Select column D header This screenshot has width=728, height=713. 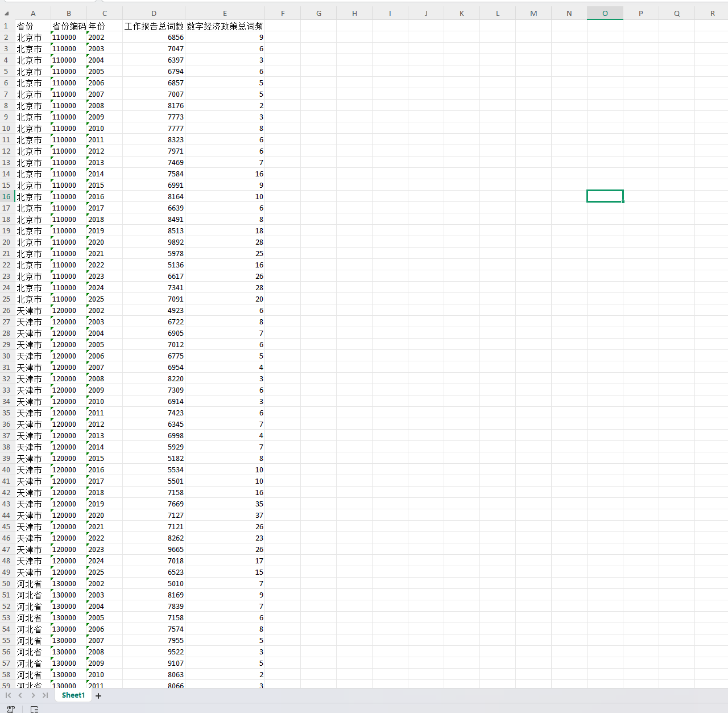click(x=154, y=13)
